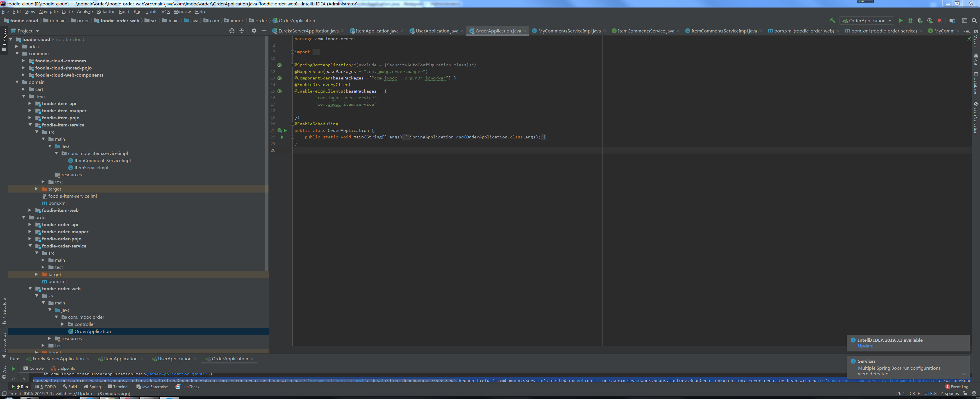
Task: Open the Project Structure icon
Action: point(952,21)
